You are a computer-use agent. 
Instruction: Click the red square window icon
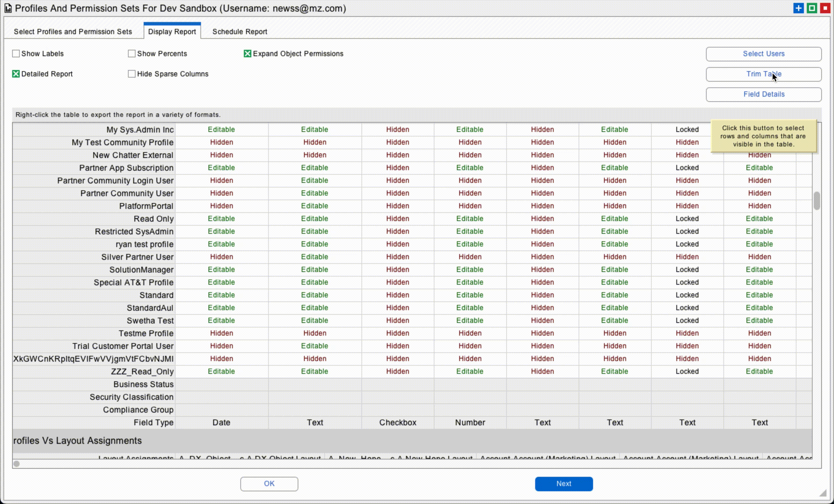pyautogui.click(x=825, y=8)
